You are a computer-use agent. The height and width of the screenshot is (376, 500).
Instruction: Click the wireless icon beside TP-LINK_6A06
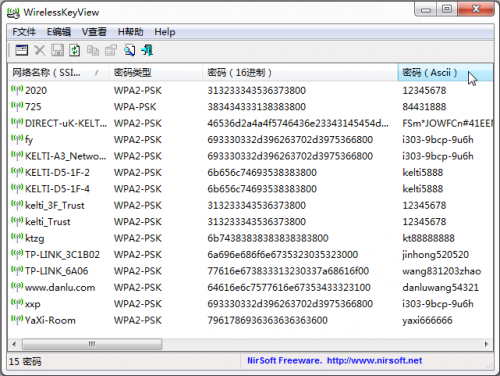pos(17,270)
